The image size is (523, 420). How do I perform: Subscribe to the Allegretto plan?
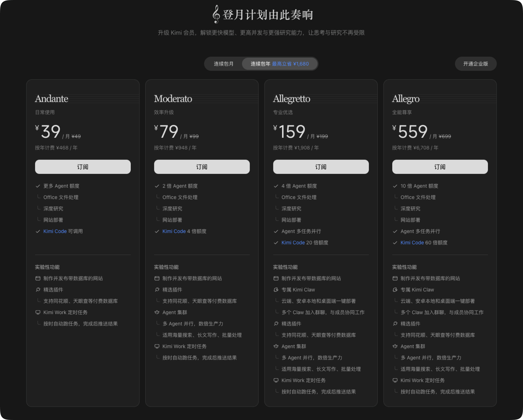click(x=321, y=167)
